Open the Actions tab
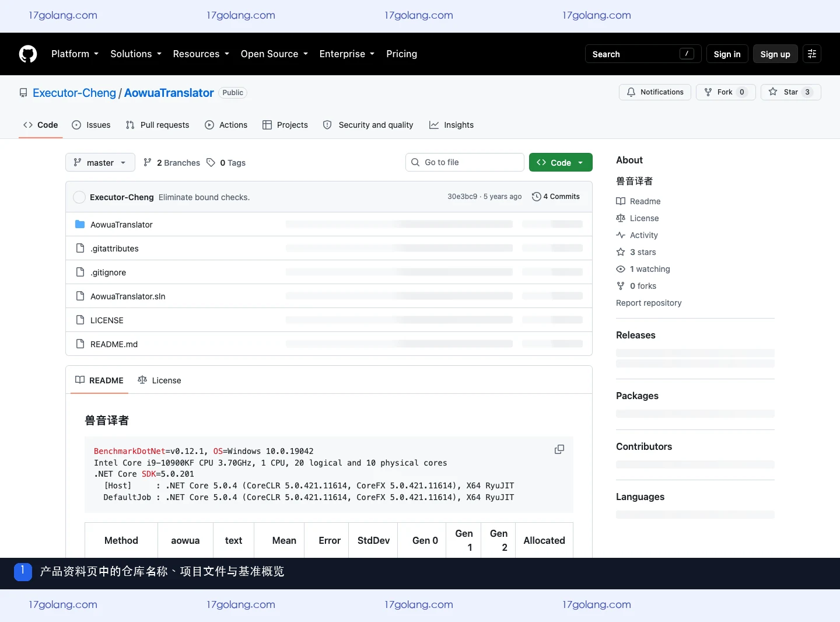Viewport: 840px width, 622px height. (226, 125)
